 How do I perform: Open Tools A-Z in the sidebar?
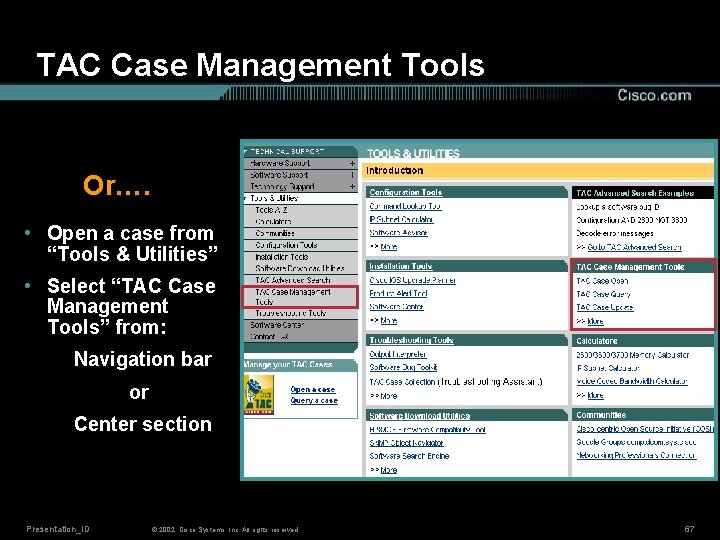tap(271, 210)
